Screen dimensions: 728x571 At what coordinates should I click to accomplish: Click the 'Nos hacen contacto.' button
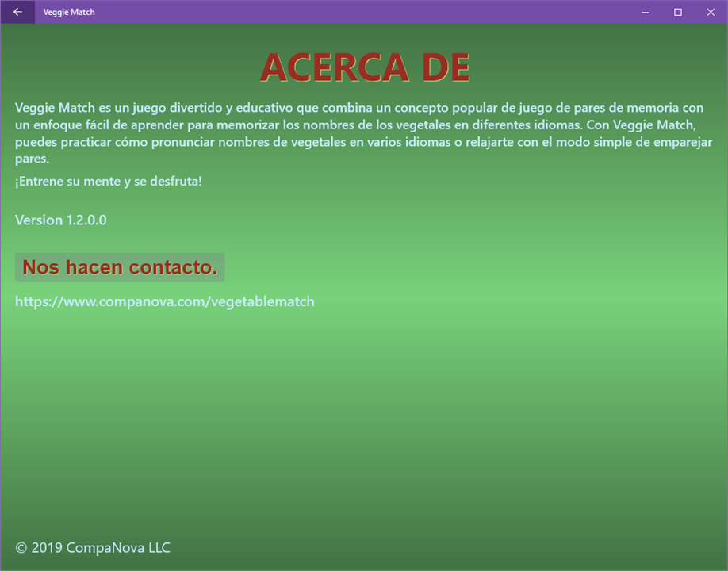(120, 267)
